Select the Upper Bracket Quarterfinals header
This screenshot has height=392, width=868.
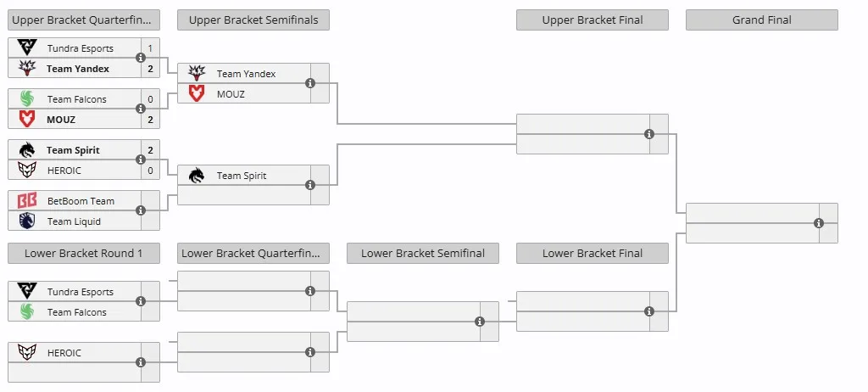[x=84, y=20]
